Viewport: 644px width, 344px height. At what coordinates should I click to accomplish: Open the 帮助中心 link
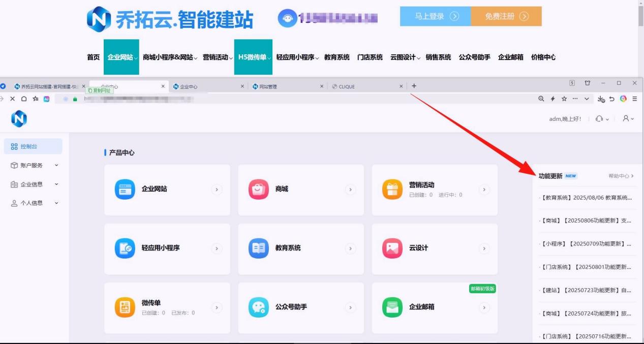coord(621,176)
